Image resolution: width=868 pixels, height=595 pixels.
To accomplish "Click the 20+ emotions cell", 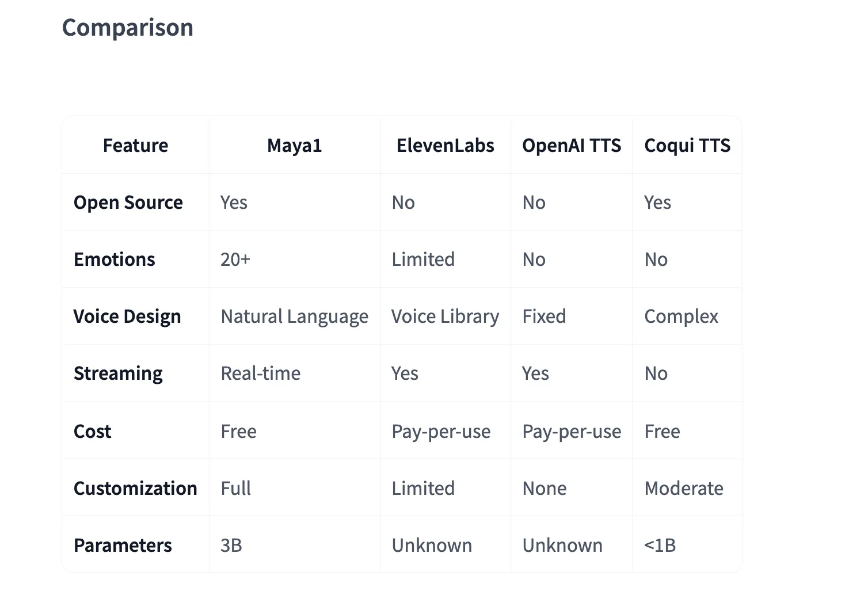I will 235,260.
